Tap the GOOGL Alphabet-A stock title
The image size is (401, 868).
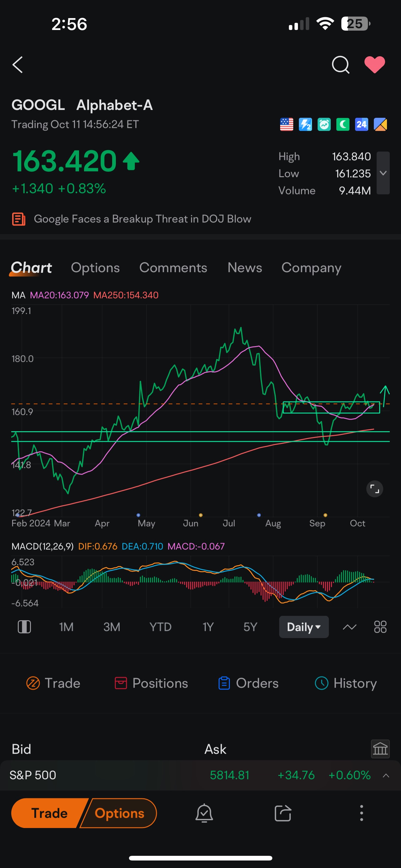pos(82,105)
